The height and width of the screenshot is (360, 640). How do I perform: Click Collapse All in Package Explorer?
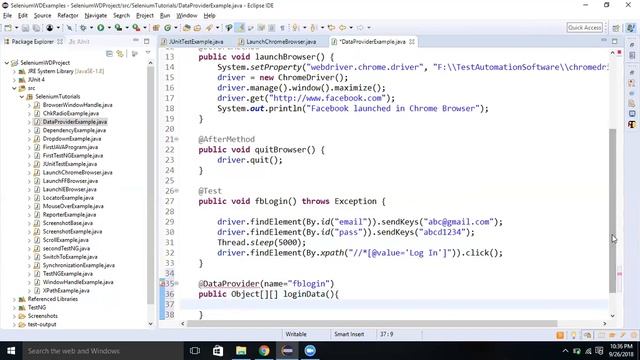point(109,53)
